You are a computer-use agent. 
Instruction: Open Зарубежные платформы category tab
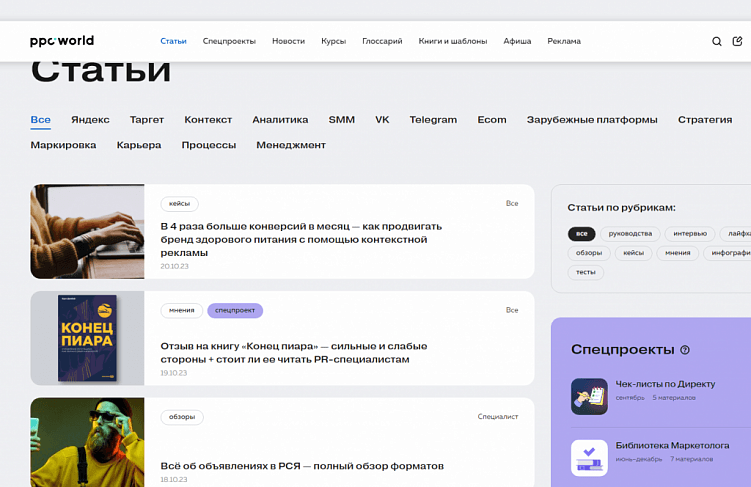point(592,120)
